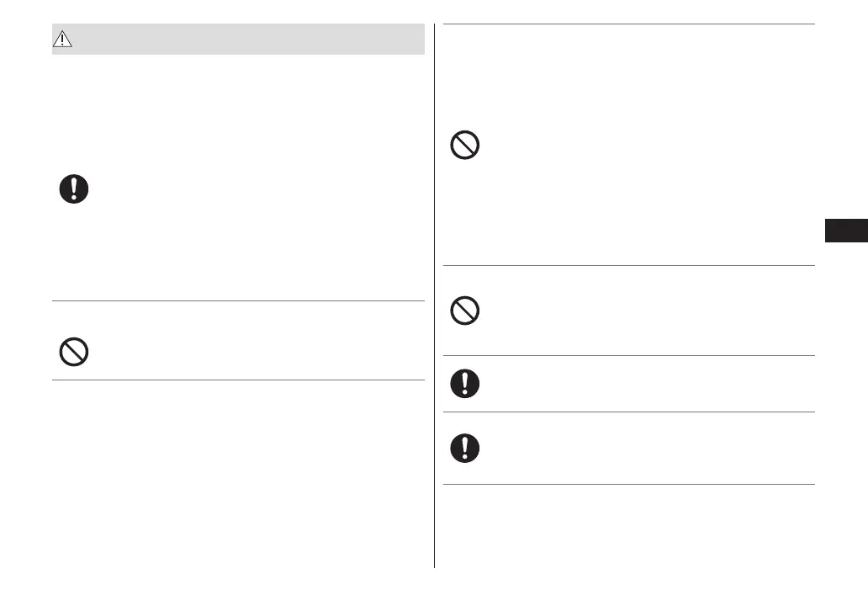
Task: Click the warning triangle icon in the gray header
Action: (65, 40)
